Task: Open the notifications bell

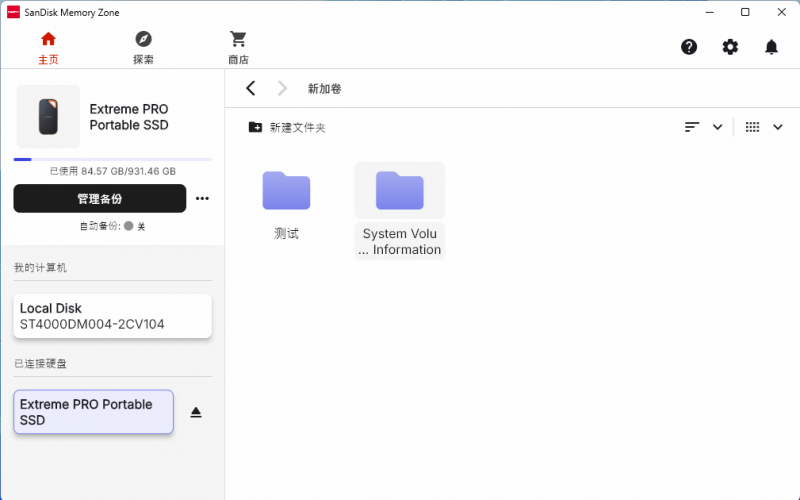Action: tap(771, 47)
